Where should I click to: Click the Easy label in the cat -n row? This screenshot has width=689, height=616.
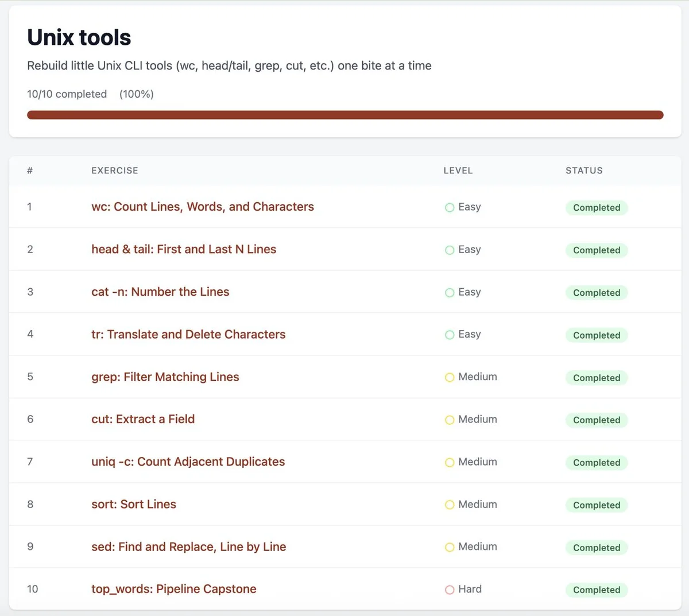click(x=470, y=292)
